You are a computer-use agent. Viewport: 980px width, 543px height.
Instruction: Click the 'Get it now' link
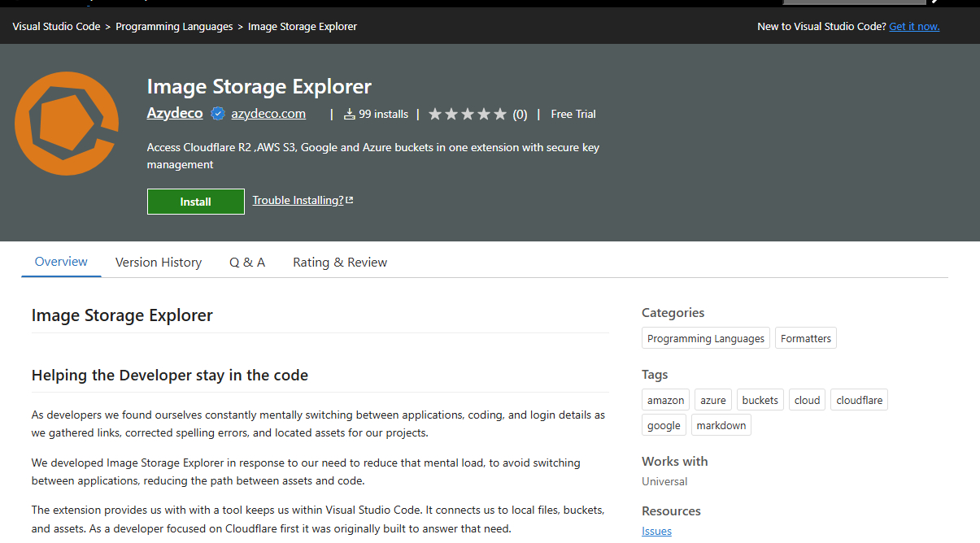(914, 27)
